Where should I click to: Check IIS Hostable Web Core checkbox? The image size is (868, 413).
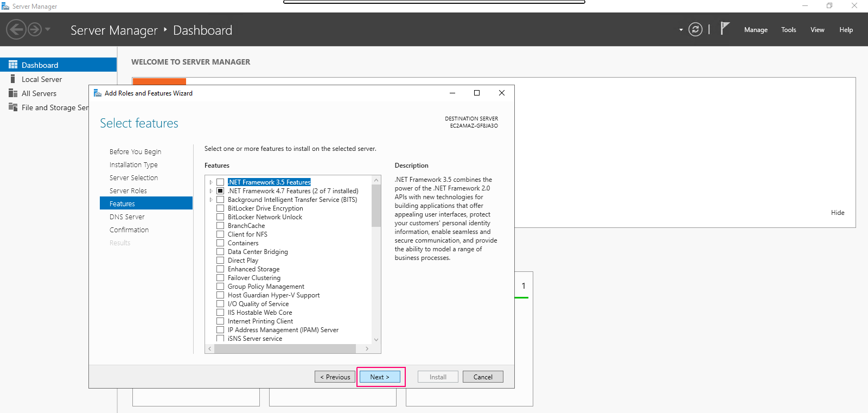[x=220, y=313]
